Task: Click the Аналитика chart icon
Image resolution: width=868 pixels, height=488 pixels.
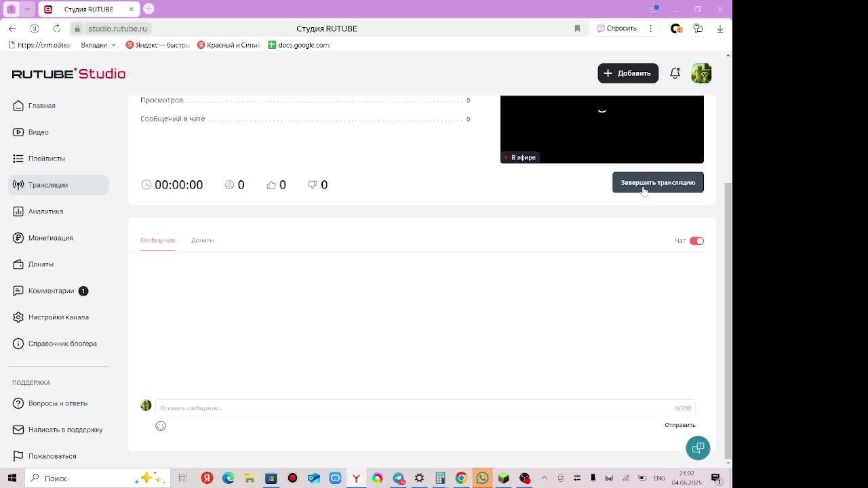Action: [x=18, y=211]
